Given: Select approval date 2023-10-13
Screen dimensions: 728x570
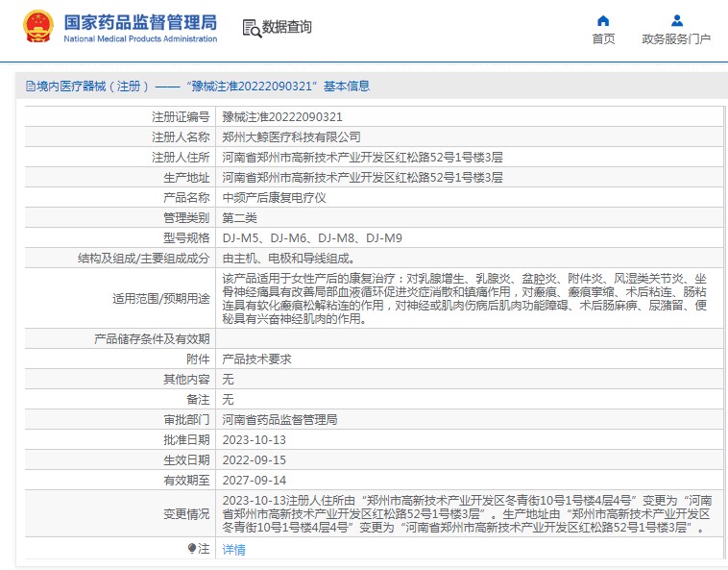Looking at the screenshot, I should coord(254,440).
